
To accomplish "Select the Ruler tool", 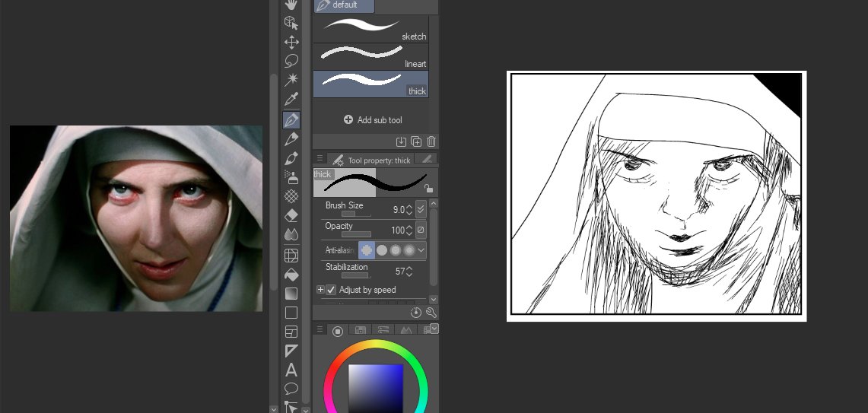I will click(291, 351).
